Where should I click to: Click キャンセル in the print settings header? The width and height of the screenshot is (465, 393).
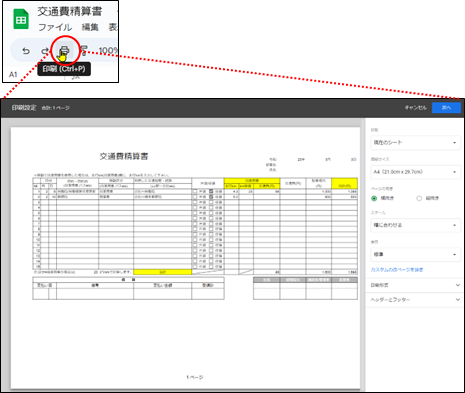pos(415,108)
